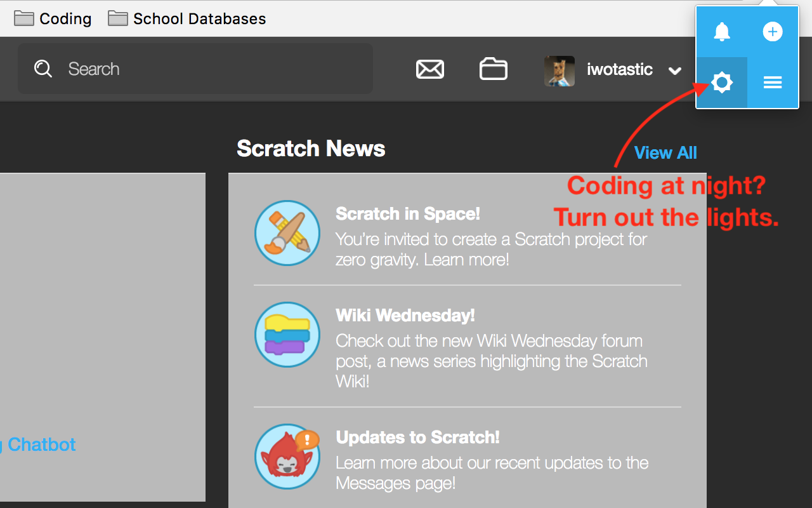812x508 pixels.
Task: Click the View All link
Action: (665, 152)
